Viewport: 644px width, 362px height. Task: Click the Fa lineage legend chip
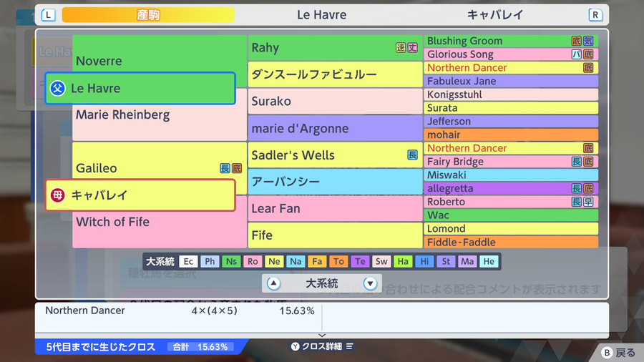tap(317, 261)
